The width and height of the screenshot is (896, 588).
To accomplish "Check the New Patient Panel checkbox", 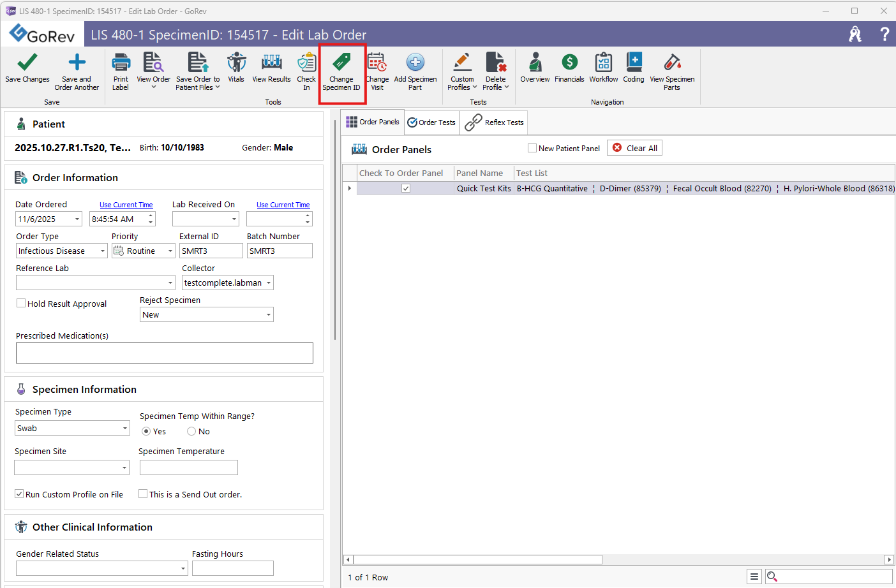I will [532, 148].
